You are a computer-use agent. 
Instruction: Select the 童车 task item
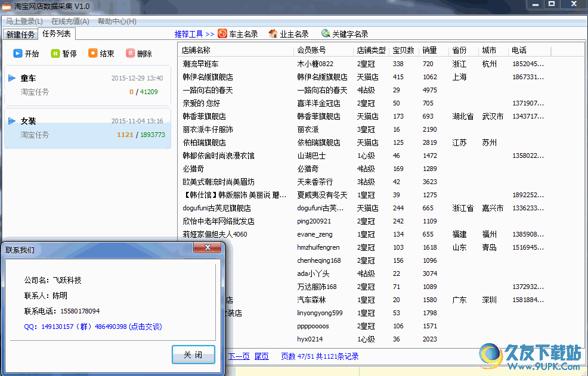[88, 85]
